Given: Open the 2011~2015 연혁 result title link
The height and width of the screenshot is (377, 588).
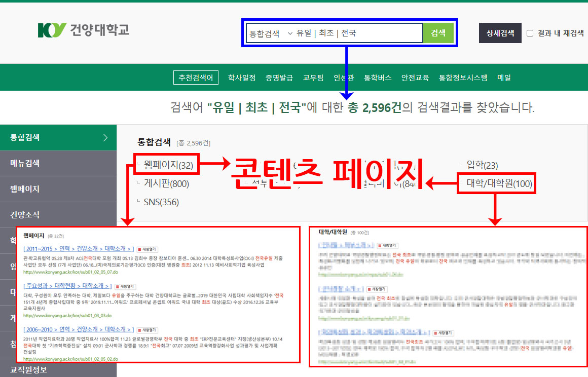Looking at the screenshot, I should point(79,249).
